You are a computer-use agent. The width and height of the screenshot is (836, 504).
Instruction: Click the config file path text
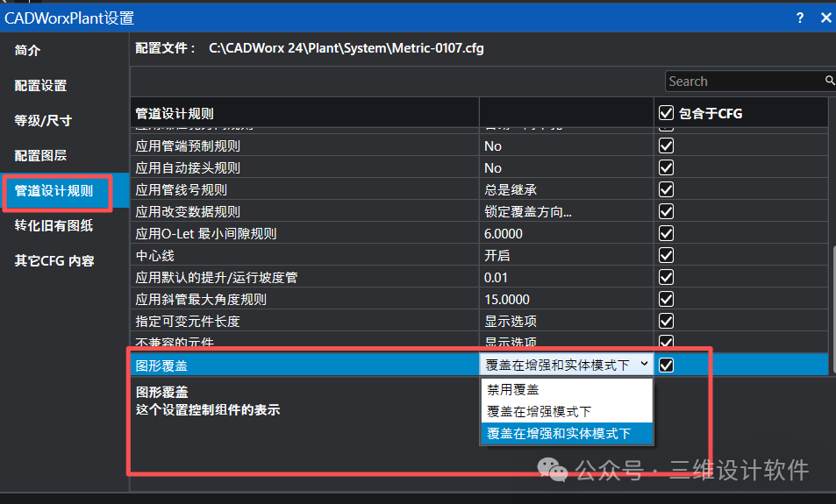point(347,48)
